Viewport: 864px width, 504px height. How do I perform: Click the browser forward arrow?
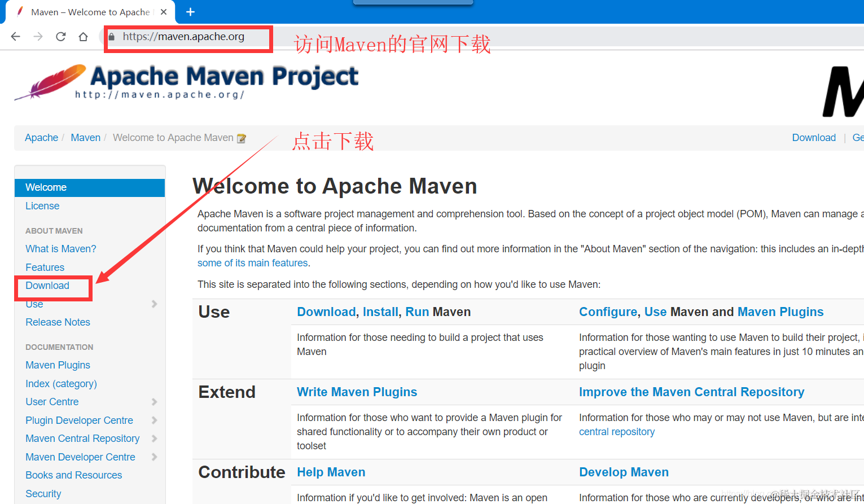click(38, 37)
